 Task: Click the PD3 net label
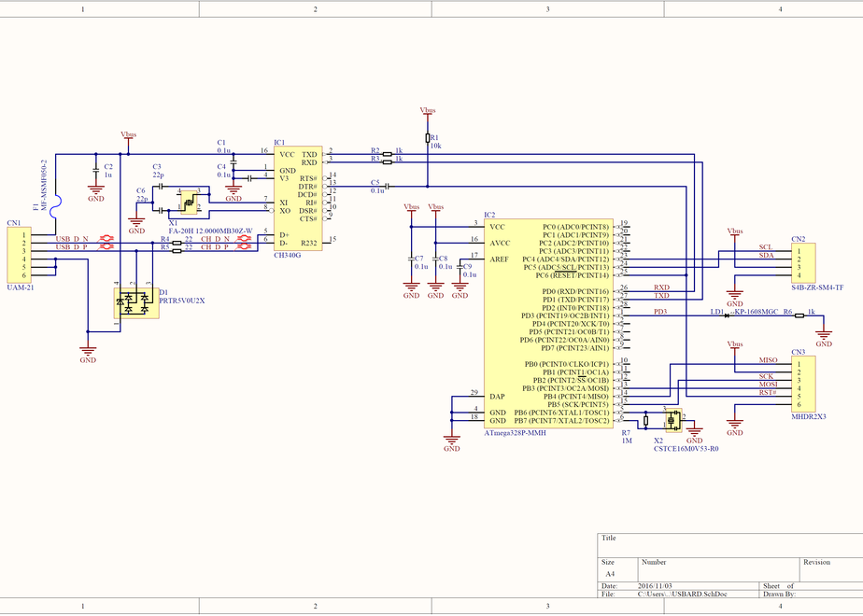click(660, 312)
